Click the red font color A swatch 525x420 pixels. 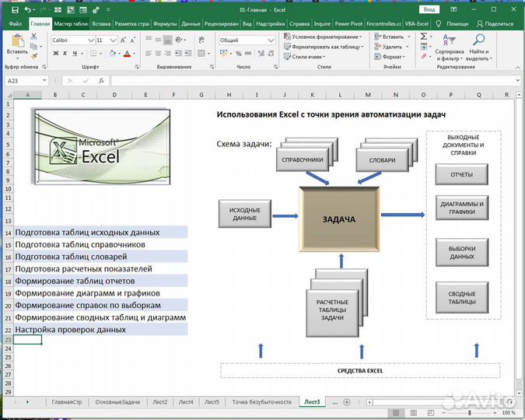[127, 54]
